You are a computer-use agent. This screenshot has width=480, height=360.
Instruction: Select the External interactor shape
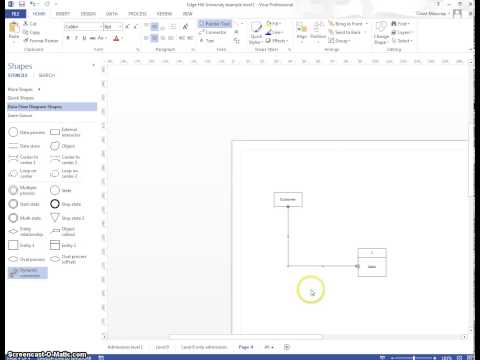[x=65, y=132]
